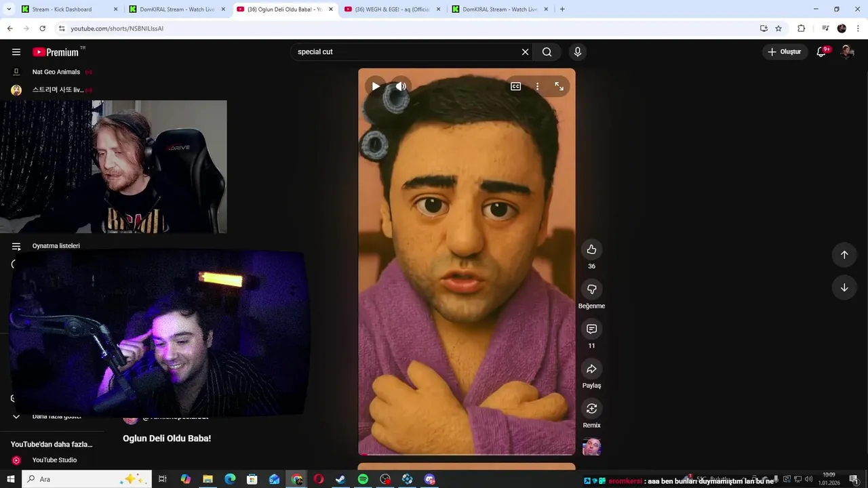This screenshot has width=868, height=488.
Task: Go back in browser history
Action: [9, 28]
